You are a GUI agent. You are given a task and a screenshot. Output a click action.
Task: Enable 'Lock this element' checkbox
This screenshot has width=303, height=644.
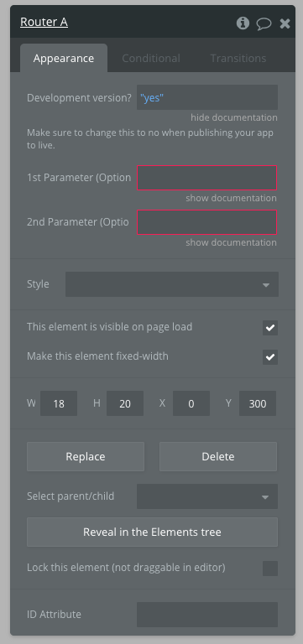(270, 569)
